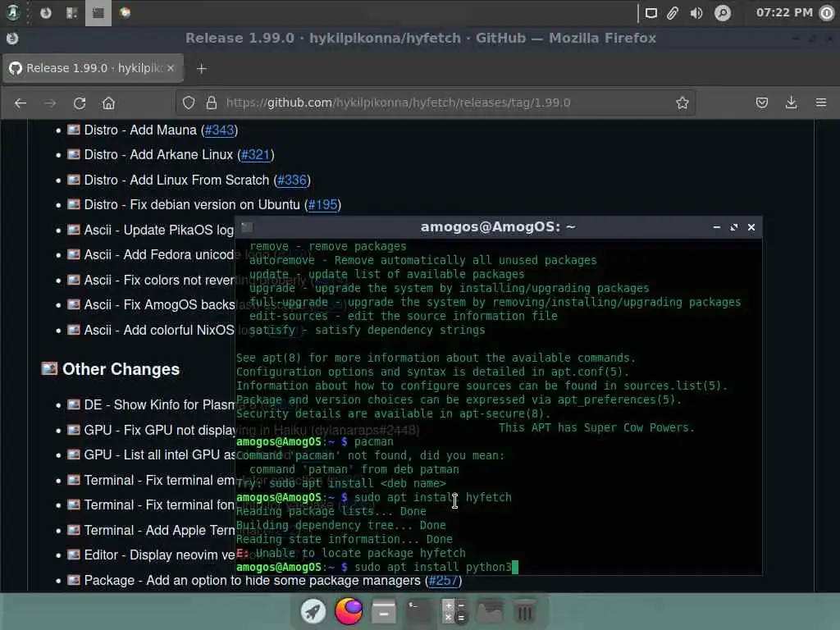Open the terminal icon in the dock

tap(419, 611)
